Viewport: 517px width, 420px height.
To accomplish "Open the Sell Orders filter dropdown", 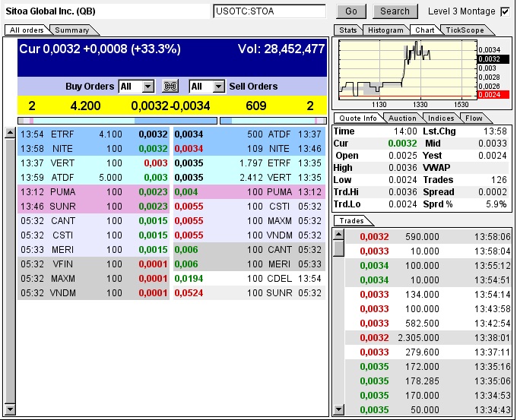I will coord(217,87).
